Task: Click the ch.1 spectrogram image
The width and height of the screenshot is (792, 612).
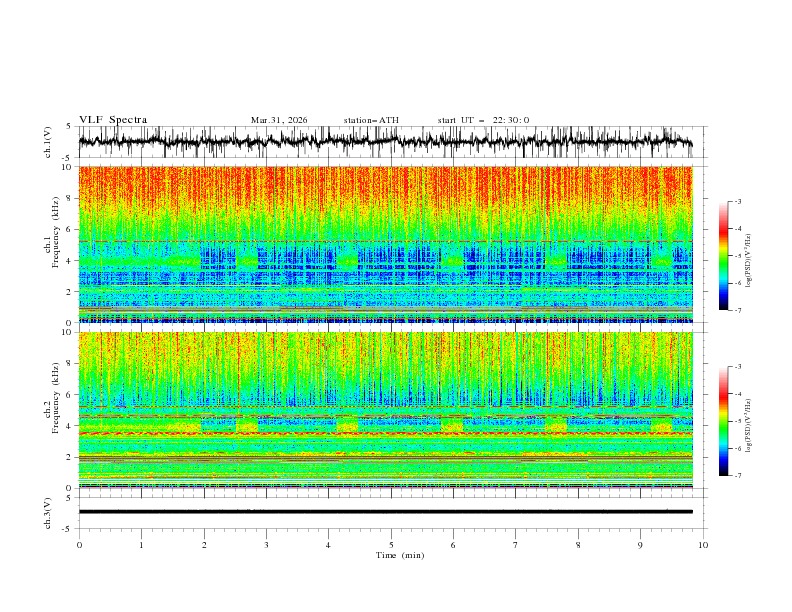Action: [385, 244]
